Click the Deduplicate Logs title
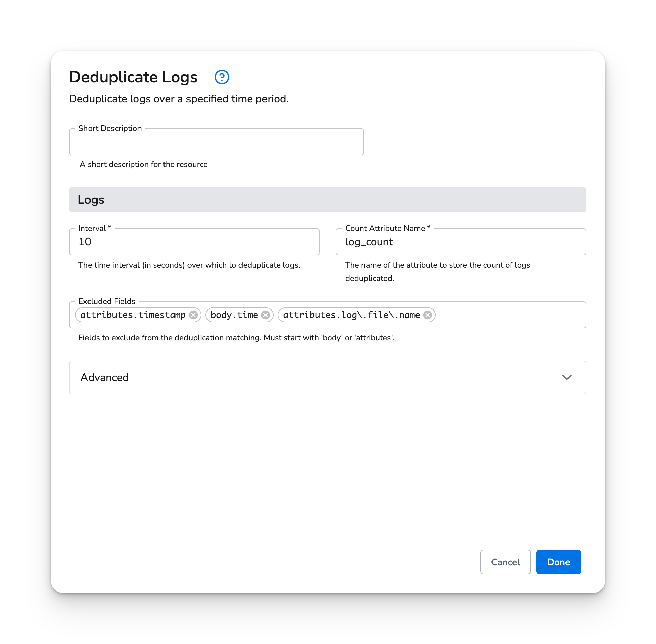The width and height of the screenshot is (656, 644). click(133, 77)
